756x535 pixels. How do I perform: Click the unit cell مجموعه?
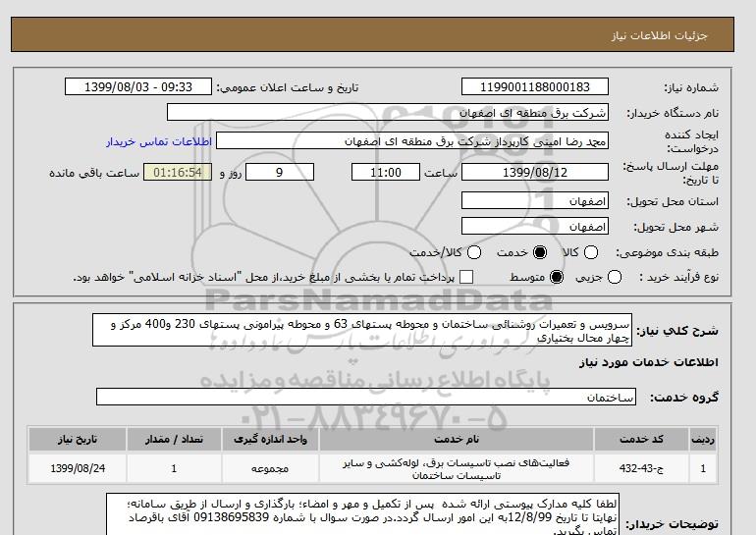point(270,468)
